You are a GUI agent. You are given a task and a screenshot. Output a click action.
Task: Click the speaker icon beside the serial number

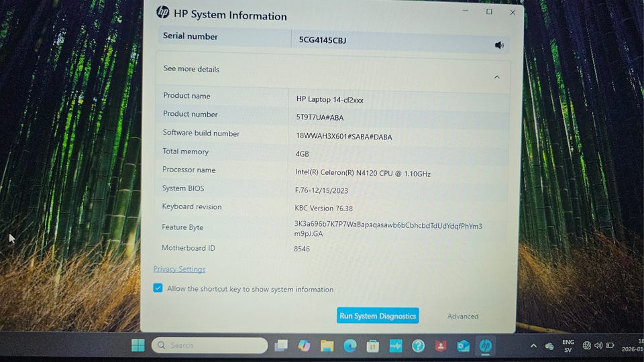coord(499,45)
